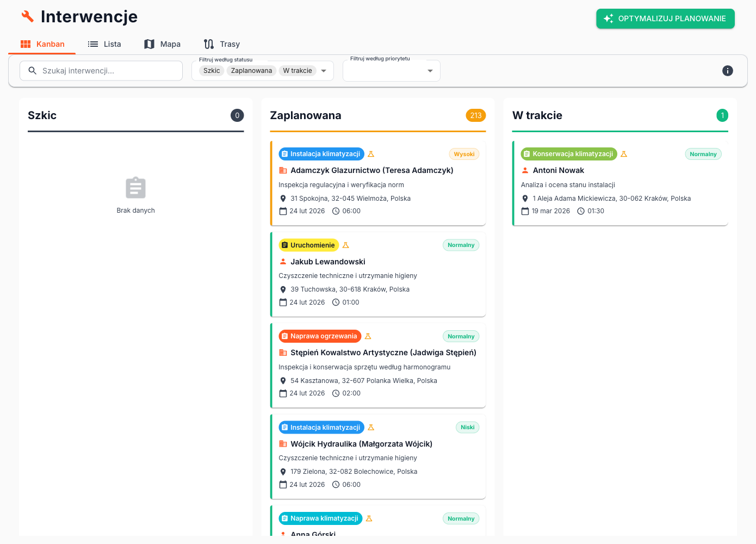Select the Szkic status chip
The image size is (756, 544).
212,71
